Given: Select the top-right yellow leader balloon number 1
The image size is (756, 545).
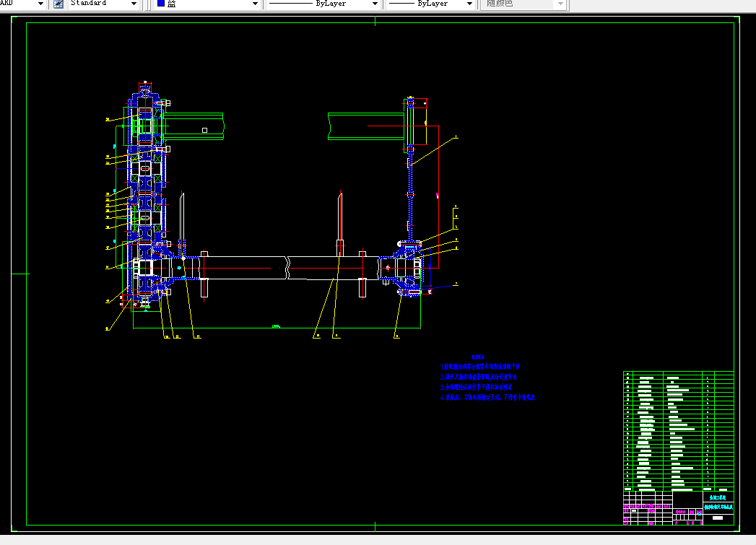Looking at the screenshot, I should click(456, 137).
